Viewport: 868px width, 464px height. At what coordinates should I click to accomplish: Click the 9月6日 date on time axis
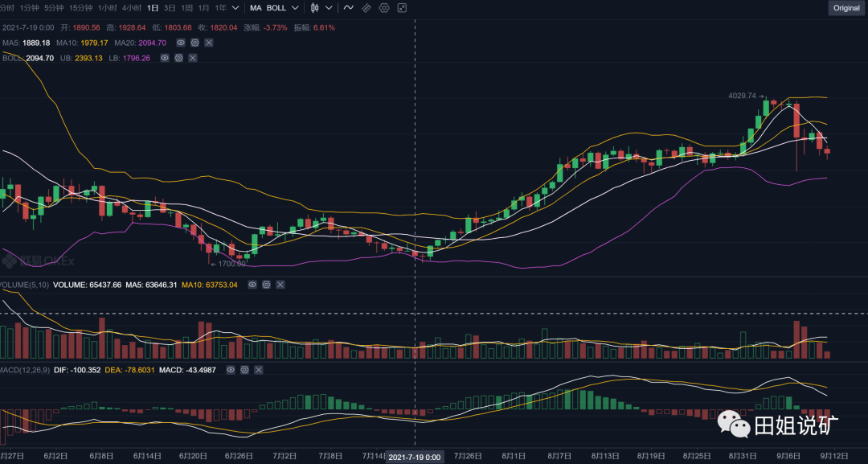788,456
